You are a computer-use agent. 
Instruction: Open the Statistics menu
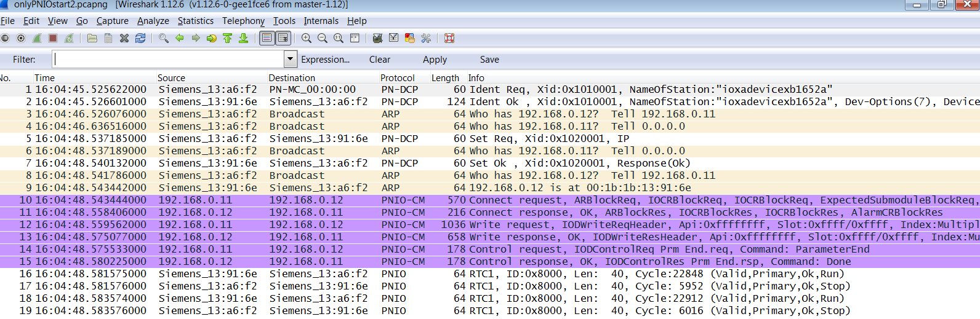point(196,21)
